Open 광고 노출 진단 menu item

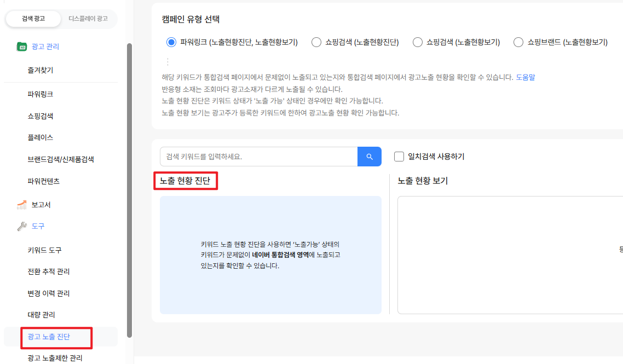(x=49, y=337)
